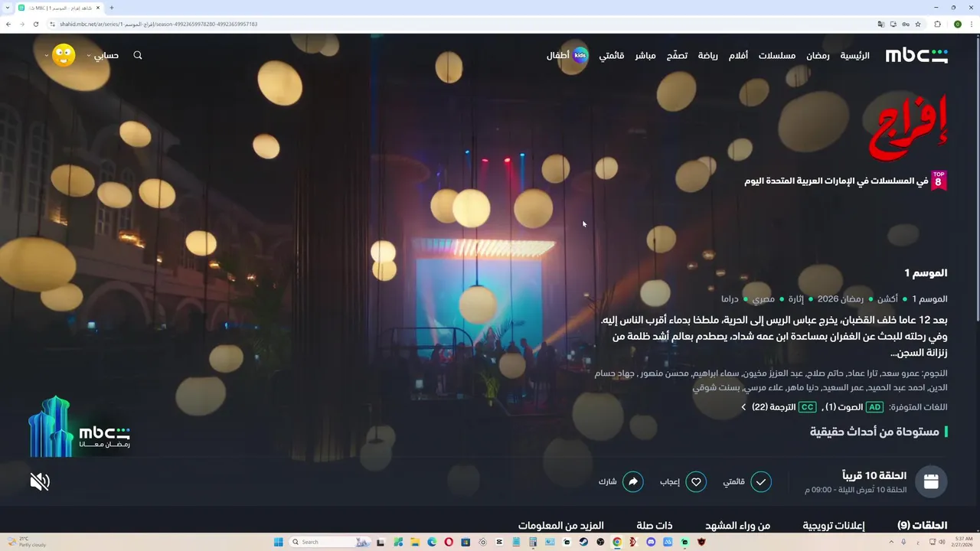This screenshot has width=980, height=551.
Task: Open مباشر live section
Action: 645,55
